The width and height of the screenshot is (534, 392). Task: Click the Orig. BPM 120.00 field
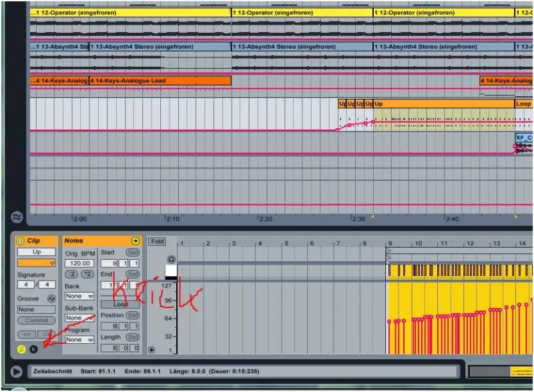(79, 264)
